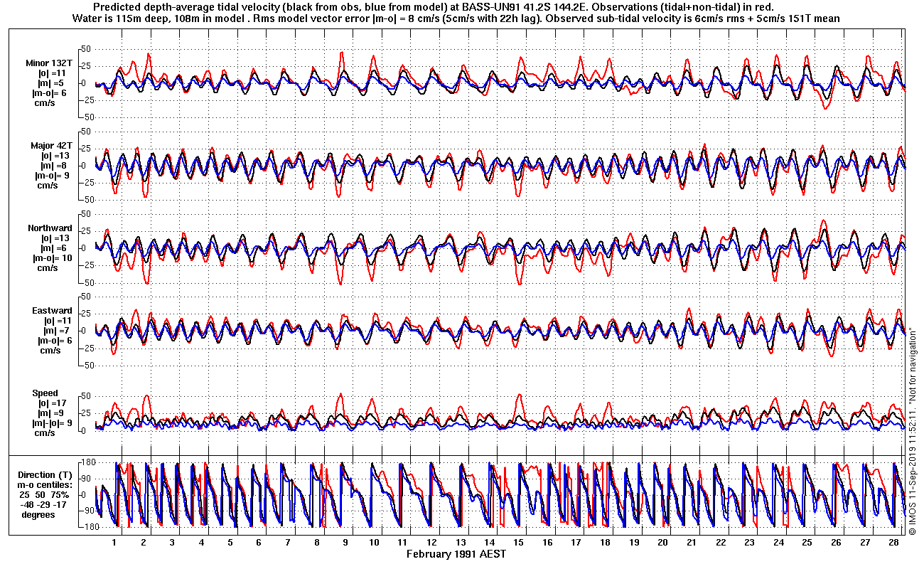Click day '18' on the date axis
This screenshot has width=924, height=569.
pos(605,542)
